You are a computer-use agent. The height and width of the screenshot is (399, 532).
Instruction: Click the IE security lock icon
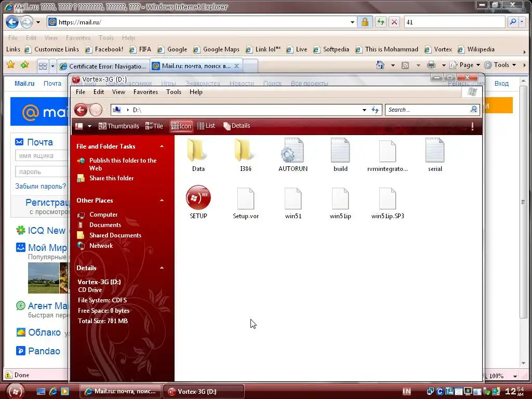coord(365,22)
